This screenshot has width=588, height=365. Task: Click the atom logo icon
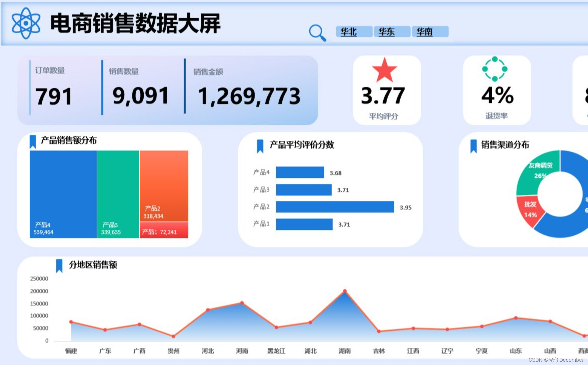click(x=26, y=23)
